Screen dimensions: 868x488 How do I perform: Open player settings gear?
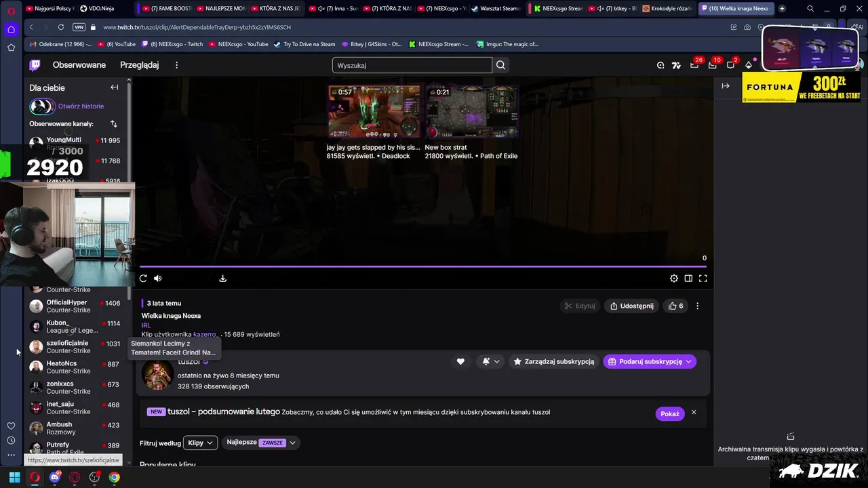[x=673, y=278]
